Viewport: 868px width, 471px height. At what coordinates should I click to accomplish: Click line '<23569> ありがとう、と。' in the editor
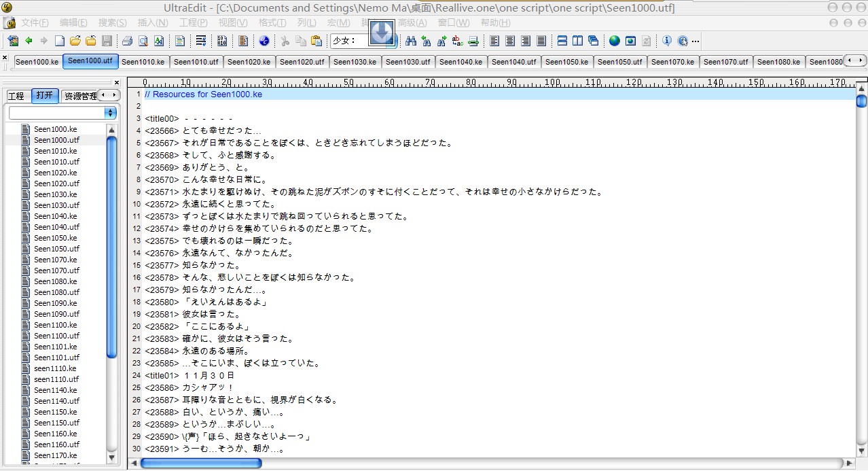198,167
